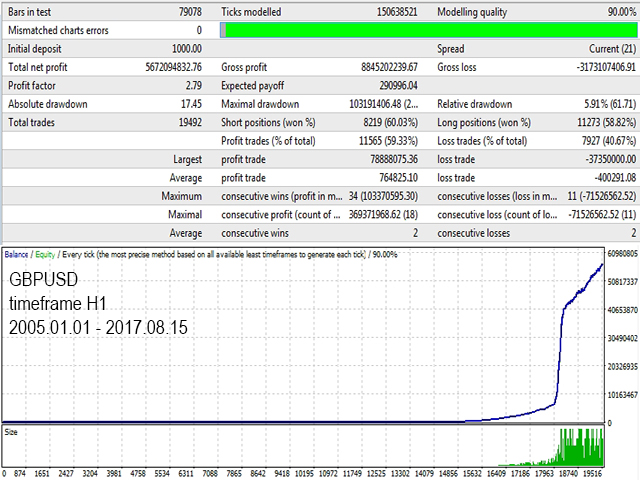
Task: Click the Bars in test value
Action: coord(186,11)
